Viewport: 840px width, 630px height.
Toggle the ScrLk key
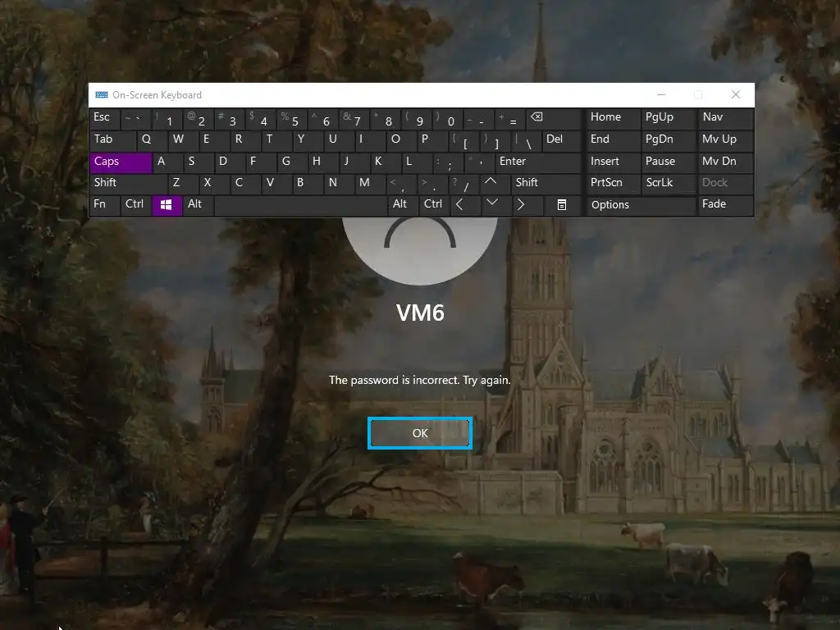tap(669, 184)
